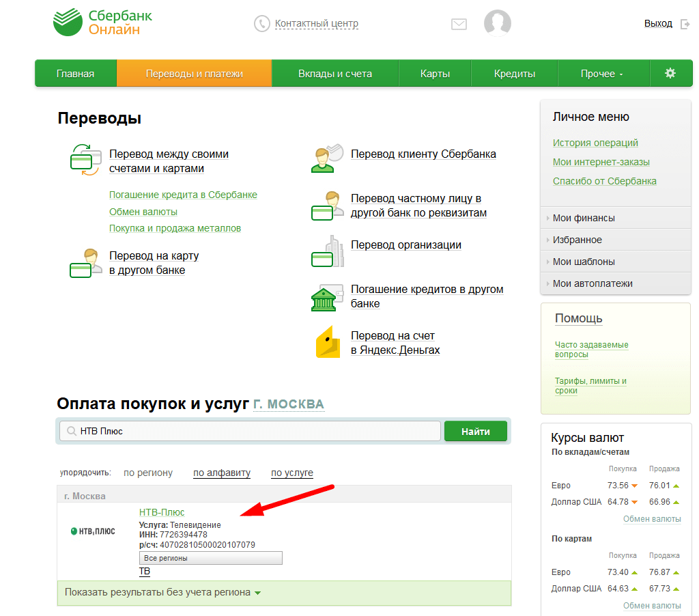Expand the Мои финансы section
This screenshot has height=616, width=699.
tap(584, 218)
